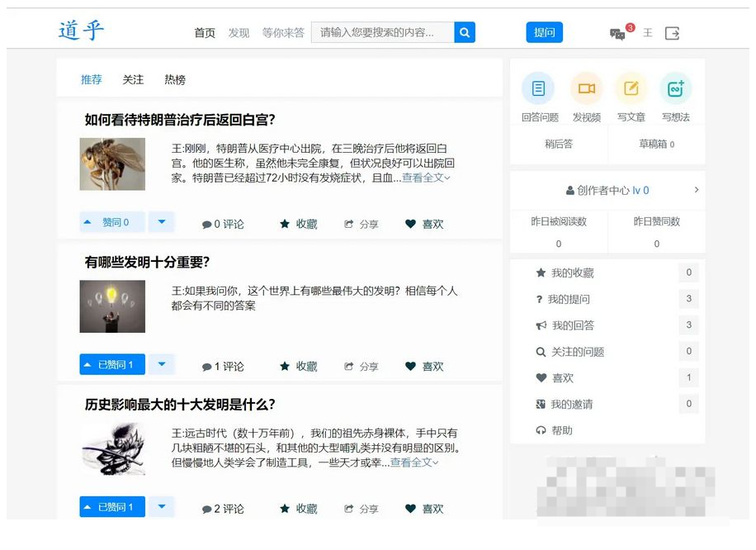Upvote the 特朗普 question with 赞同 0

point(112,222)
